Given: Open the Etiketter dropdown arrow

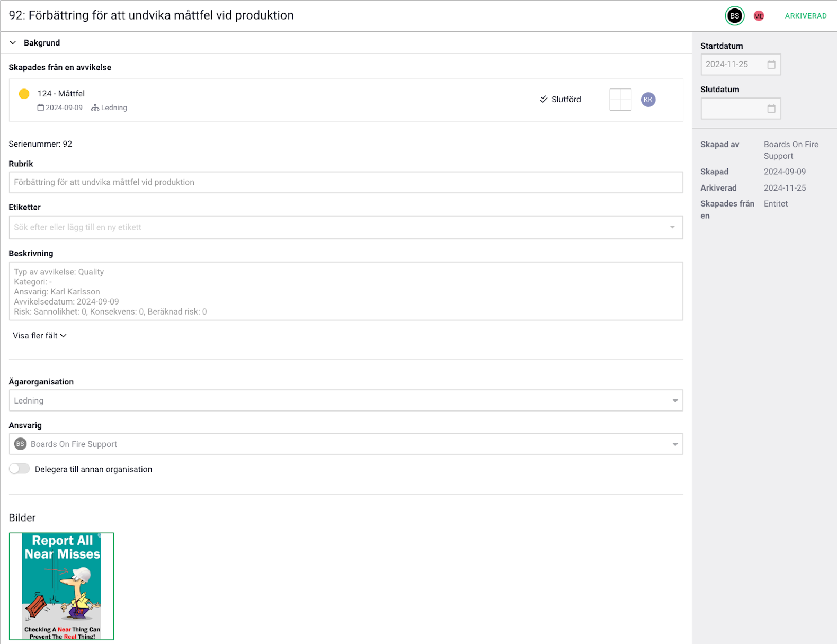Looking at the screenshot, I should tap(672, 227).
